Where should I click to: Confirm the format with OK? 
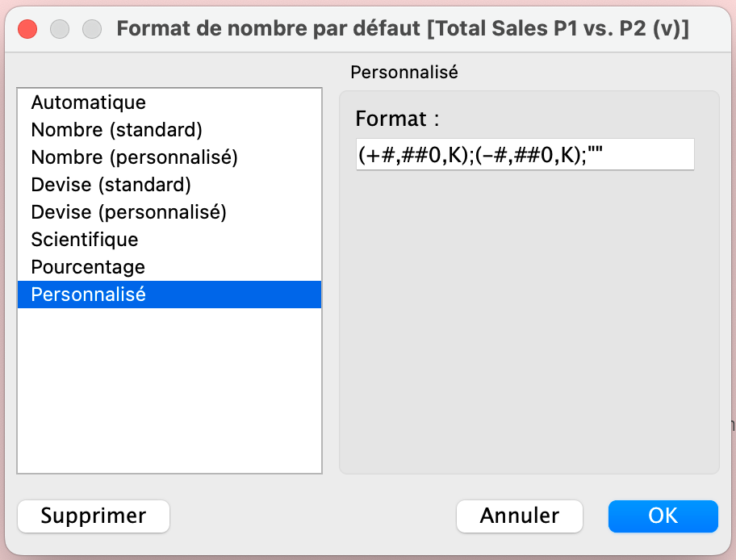point(663,516)
